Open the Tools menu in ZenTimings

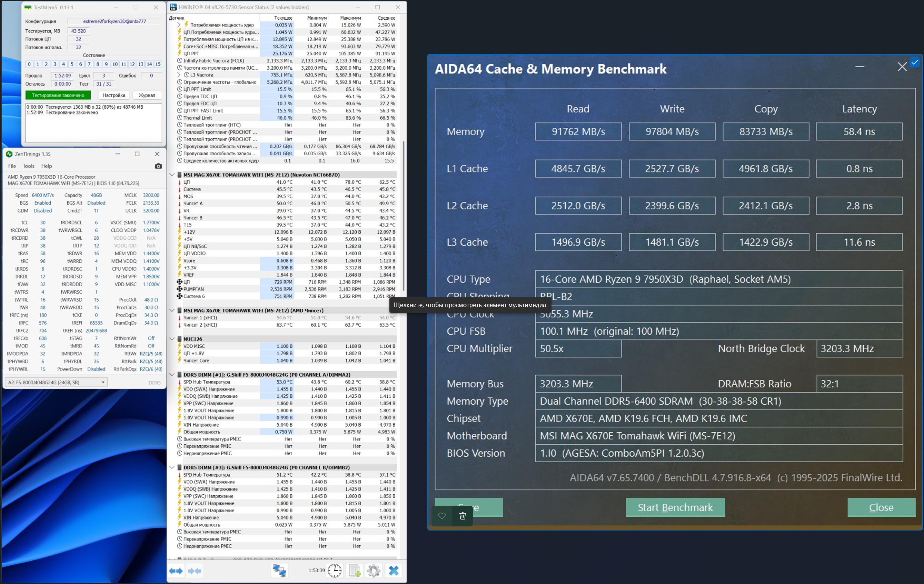pos(28,166)
